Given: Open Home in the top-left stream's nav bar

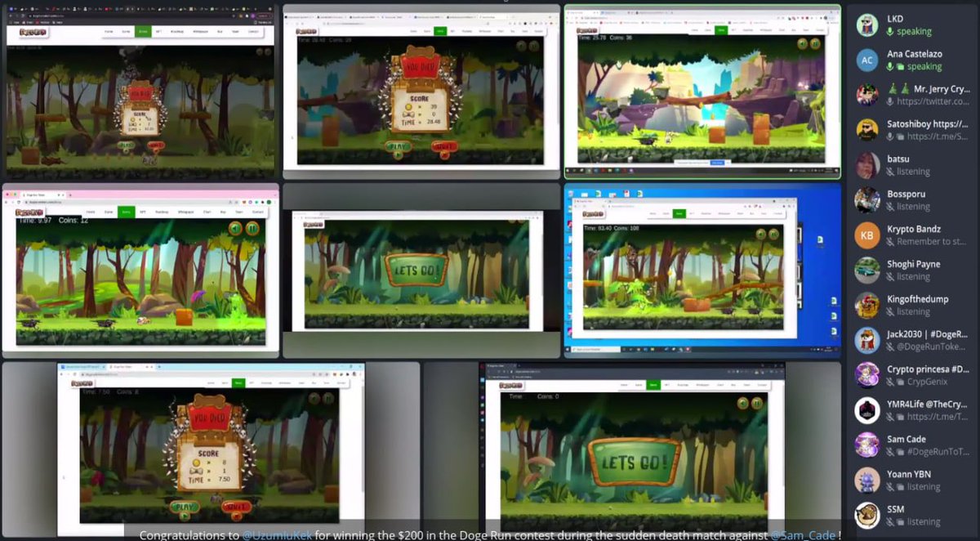Looking at the screenshot, I should coord(109,31).
